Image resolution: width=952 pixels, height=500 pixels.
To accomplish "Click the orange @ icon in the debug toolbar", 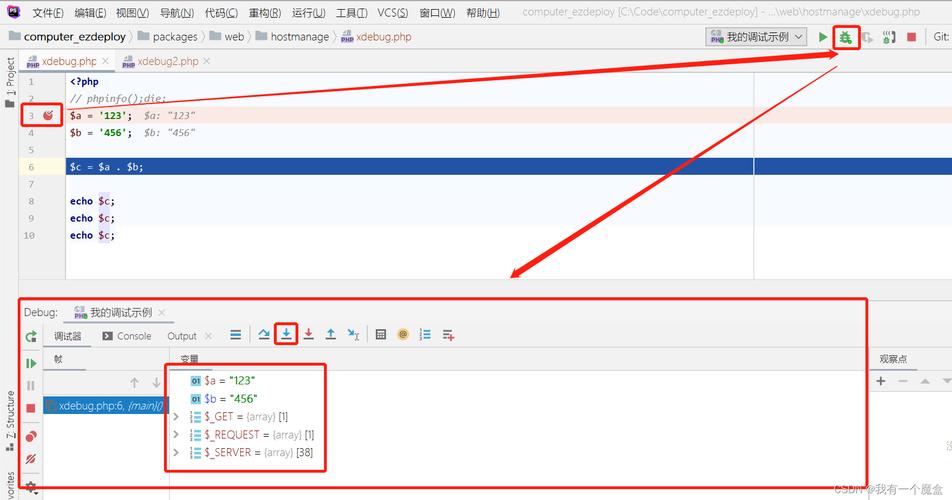I will (403, 334).
